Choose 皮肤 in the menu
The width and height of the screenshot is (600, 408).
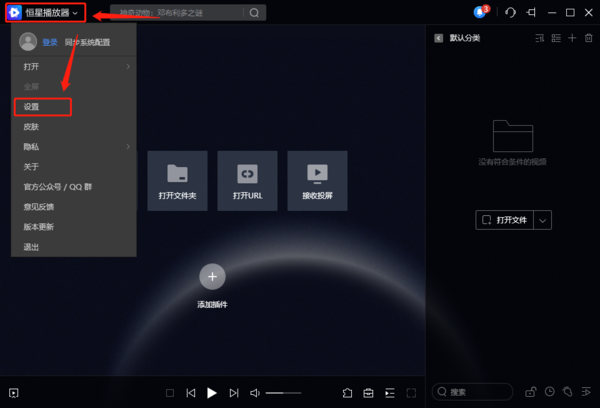32,127
